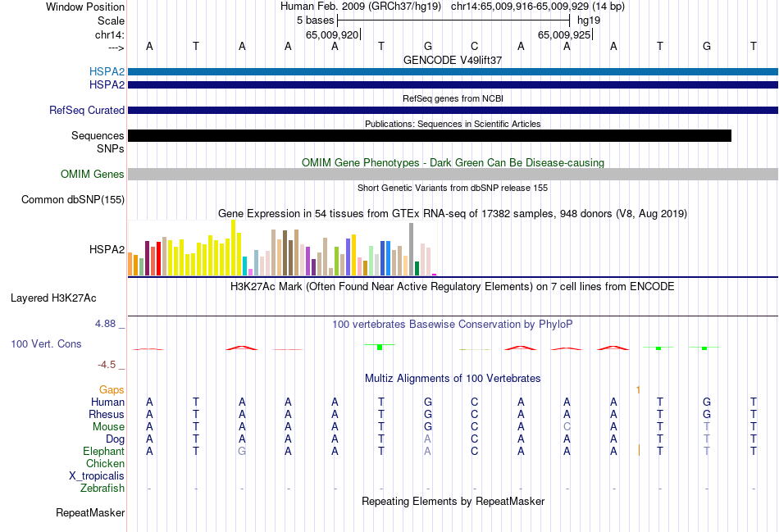Click the tall gray bar in GTEx chart
The width and height of the screenshot is (779, 532).
coord(412,249)
